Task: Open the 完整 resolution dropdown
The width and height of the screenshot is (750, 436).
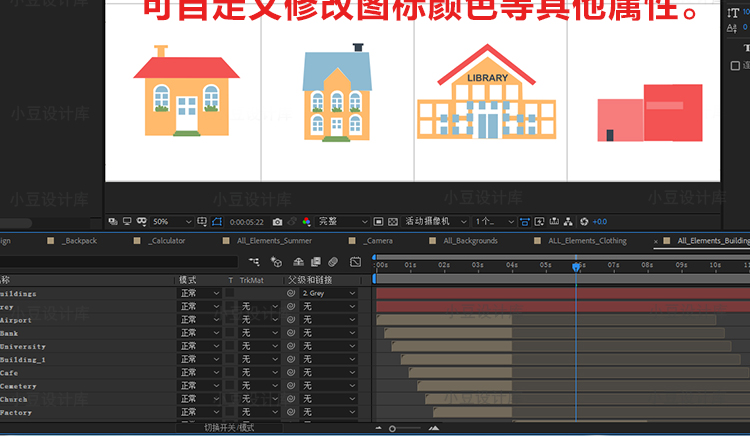Action: pyautogui.click(x=342, y=221)
